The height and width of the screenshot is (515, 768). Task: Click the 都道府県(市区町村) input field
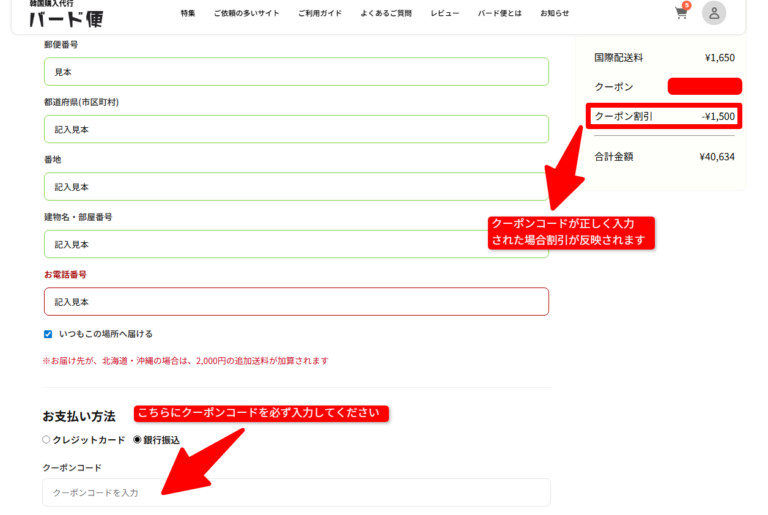296,129
